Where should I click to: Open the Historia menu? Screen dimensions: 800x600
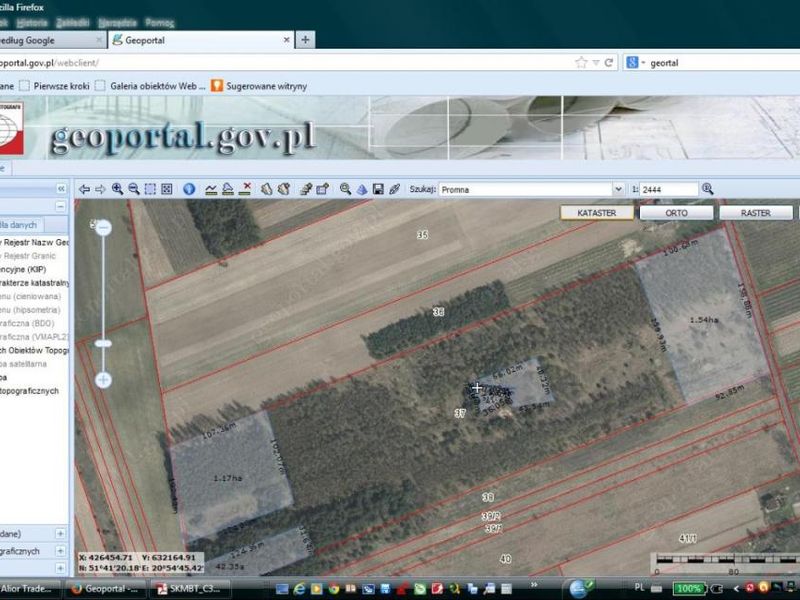pos(32,23)
